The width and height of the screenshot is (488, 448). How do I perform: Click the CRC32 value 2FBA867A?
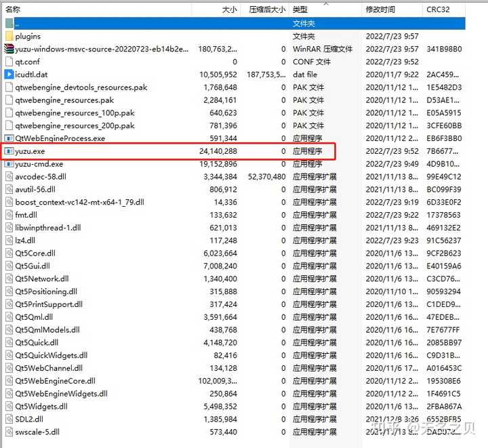tap(444, 406)
